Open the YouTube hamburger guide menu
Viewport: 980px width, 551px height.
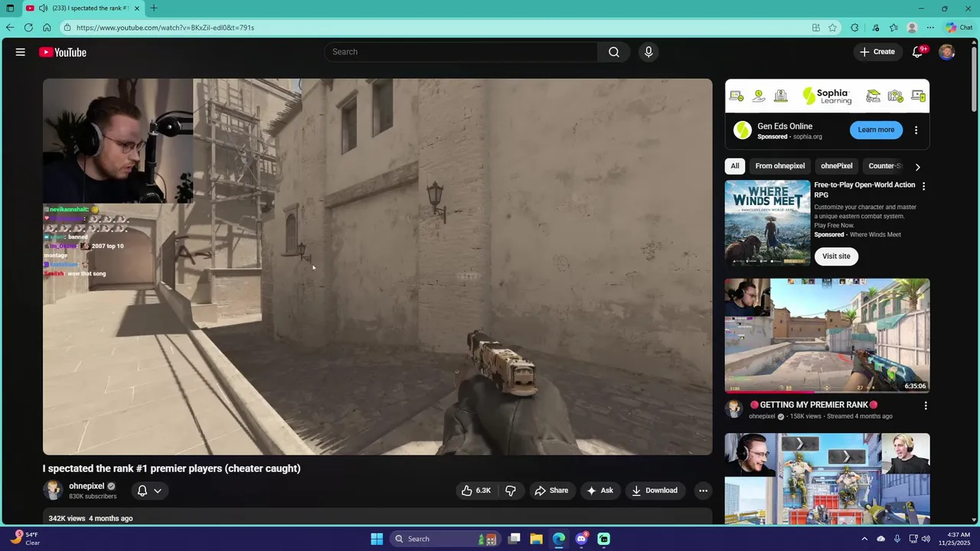pyautogui.click(x=21, y=52)
